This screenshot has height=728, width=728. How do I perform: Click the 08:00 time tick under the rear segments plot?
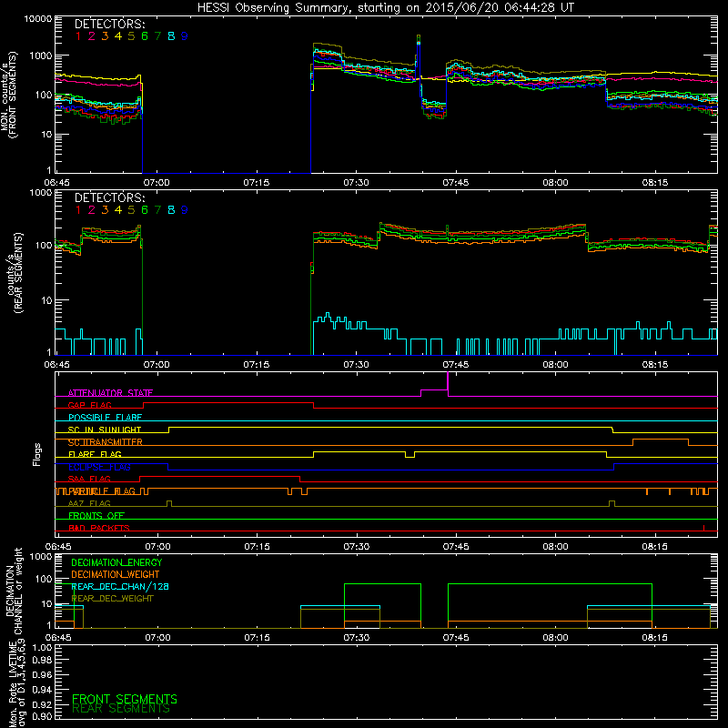555,365
